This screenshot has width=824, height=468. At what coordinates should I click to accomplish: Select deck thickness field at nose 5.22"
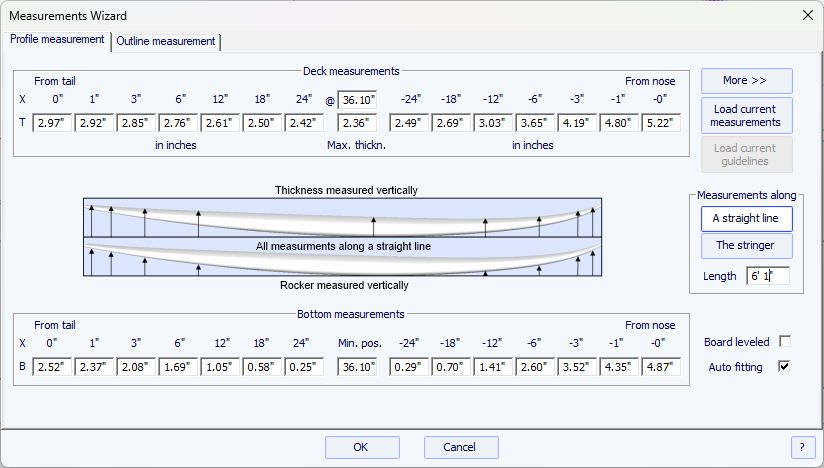coord(662,123)
